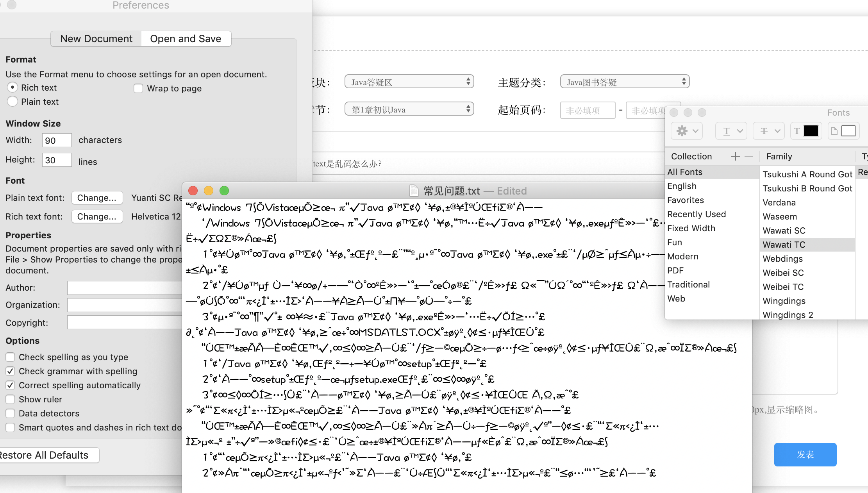Enable the Data detectors checkbox
868x493 pixels.
click(11, 413)
